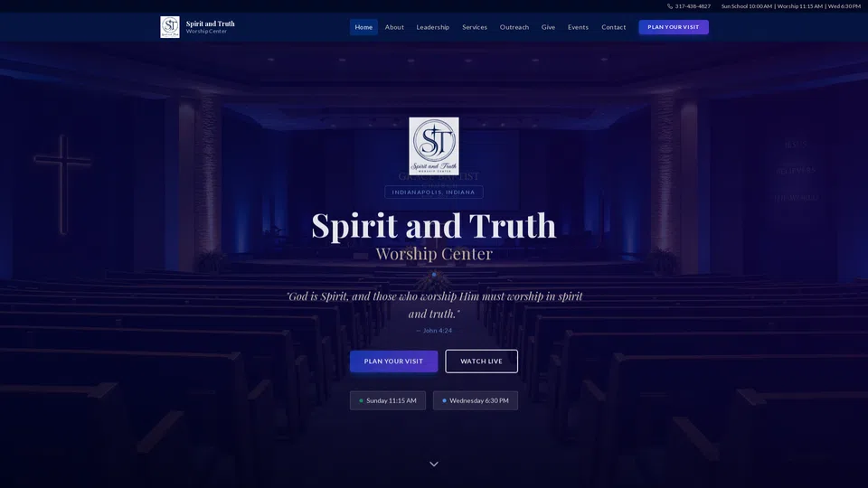Open the Contact page

point(613,27)
